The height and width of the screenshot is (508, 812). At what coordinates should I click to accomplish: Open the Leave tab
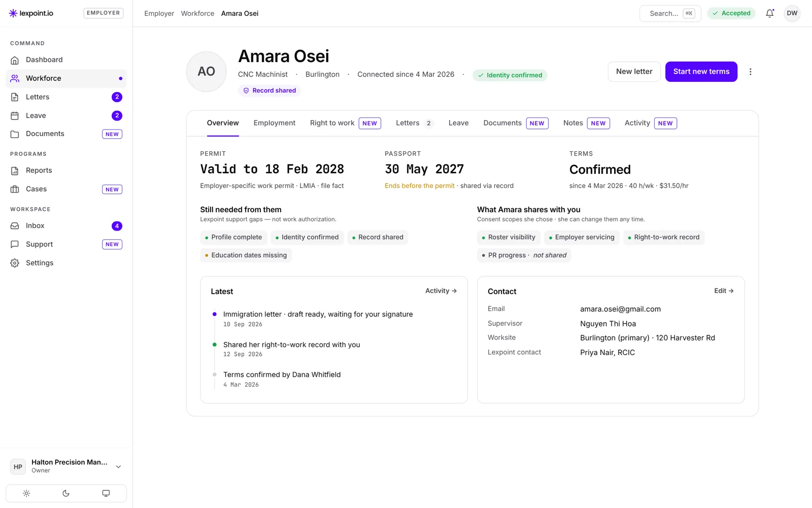458,123
